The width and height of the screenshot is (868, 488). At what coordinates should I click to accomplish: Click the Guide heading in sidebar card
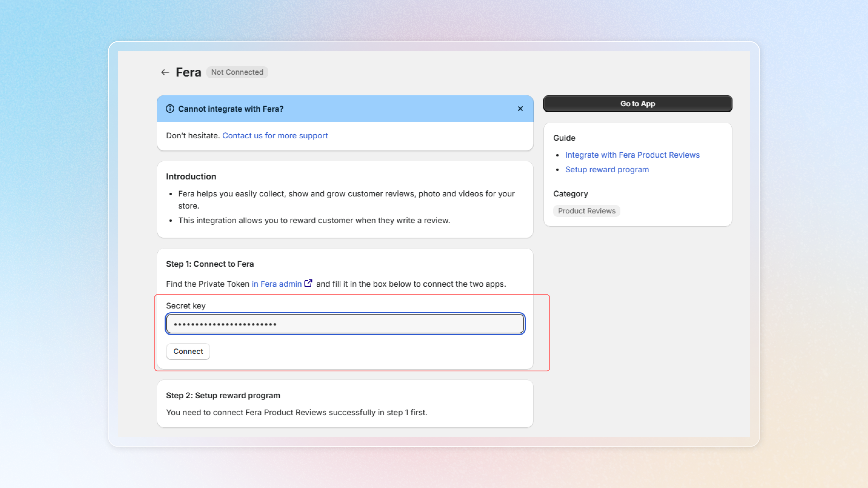click(x=564, y=138)
